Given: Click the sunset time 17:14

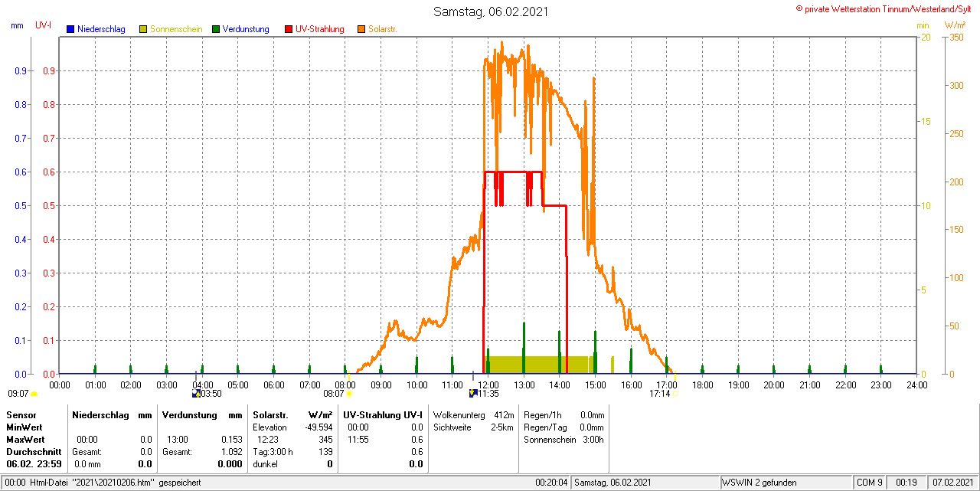Looking at the screenshot, I should tap(660, 394).
